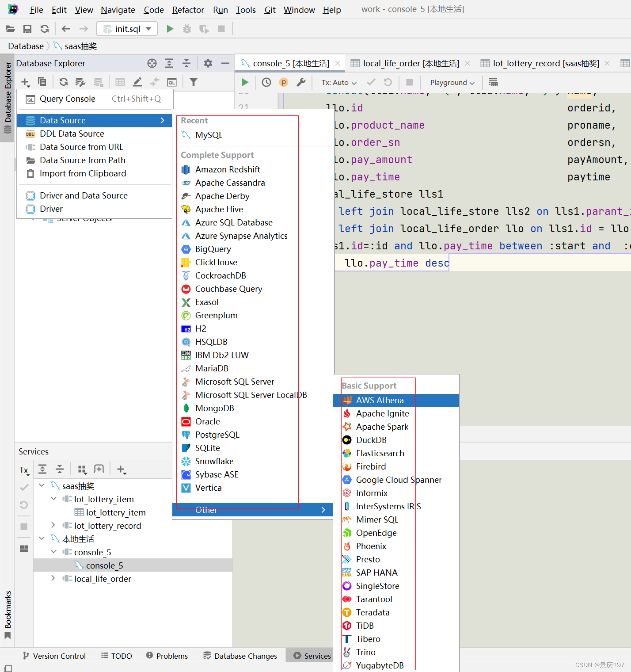631x672 pixels.
Task: Click the in-editor results icon in console toolbar
Action: coord(494,82)
